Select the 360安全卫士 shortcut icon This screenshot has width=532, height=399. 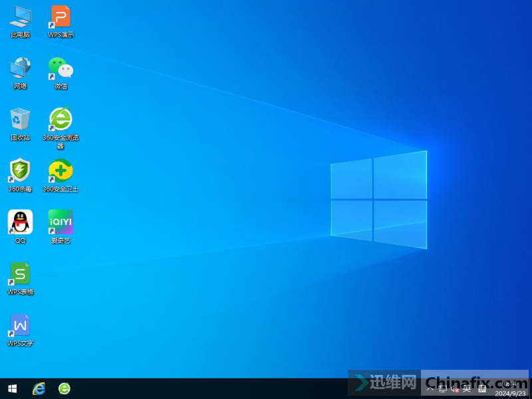[61, 176]
